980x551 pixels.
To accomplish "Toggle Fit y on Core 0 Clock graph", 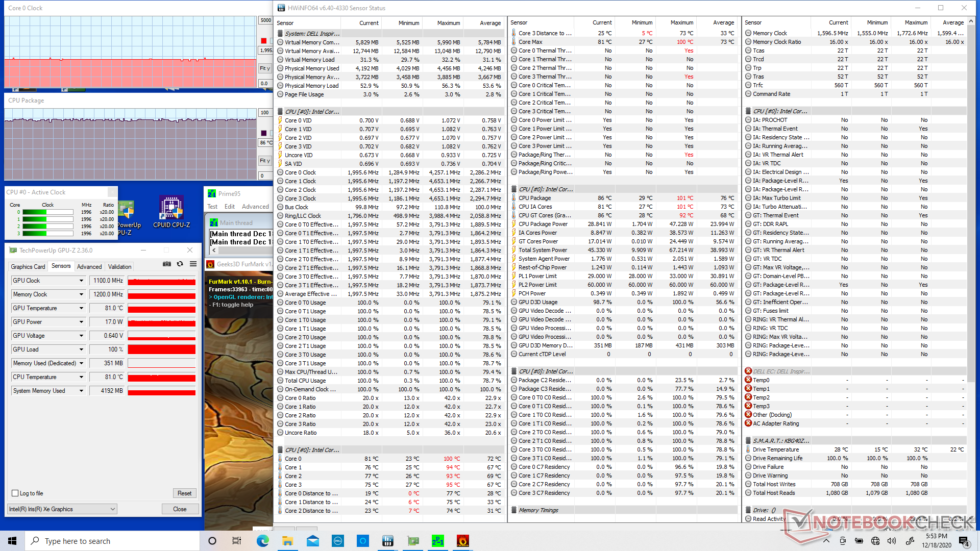I will pyautogui.click(x=265, y=68).
